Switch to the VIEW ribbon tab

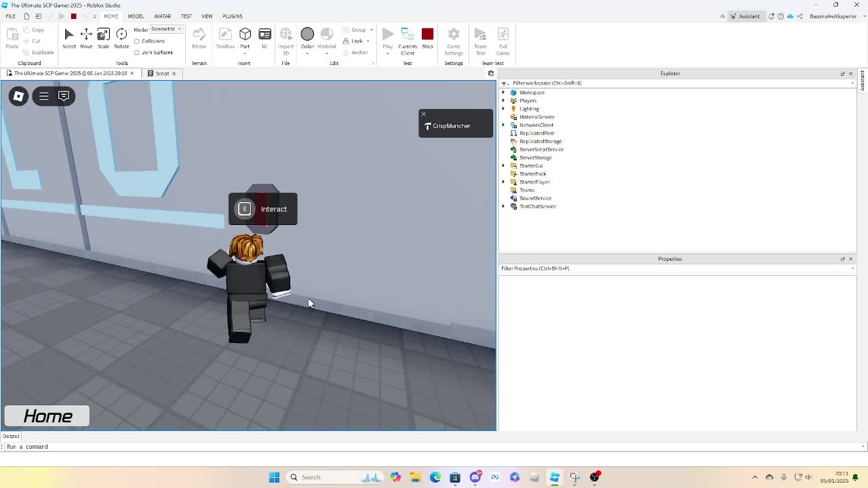coord(207,16)
